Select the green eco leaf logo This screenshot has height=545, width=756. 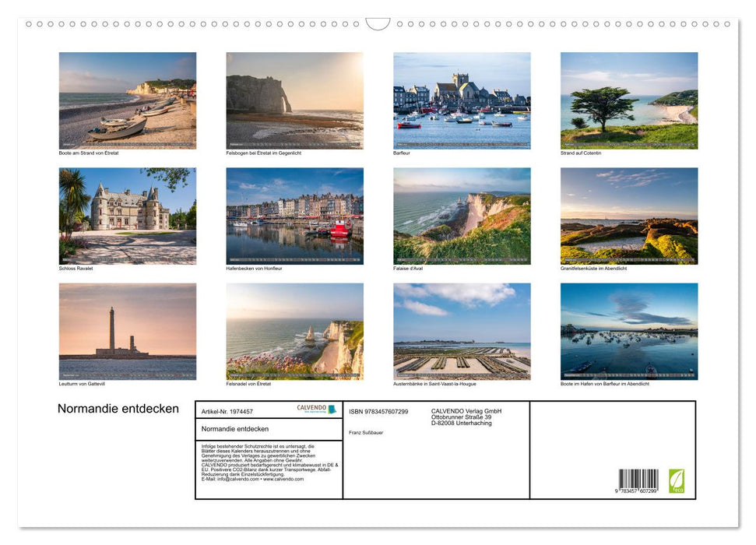(677, 480)
